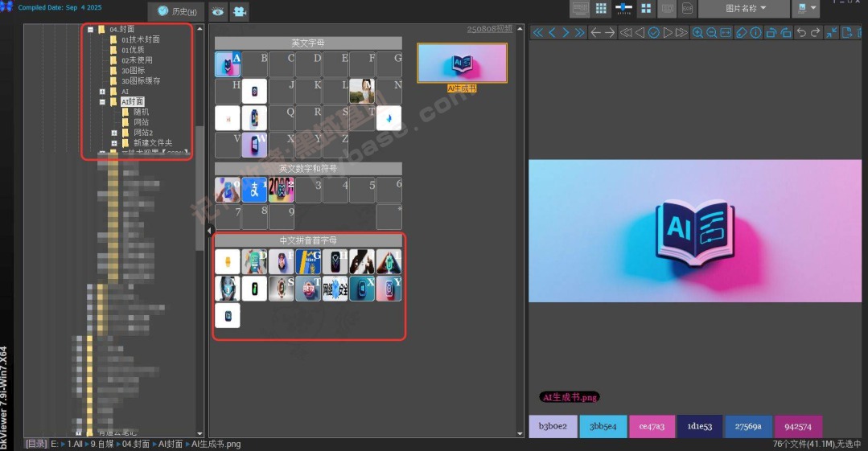The width and height of the screenshot is (868, 451).
Task: Click the tag label icon
Action: click(x=741, y=33)
